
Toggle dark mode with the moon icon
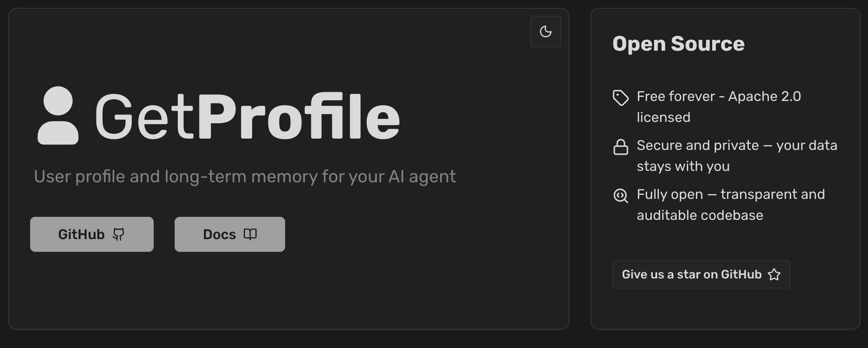coord(545,31)
